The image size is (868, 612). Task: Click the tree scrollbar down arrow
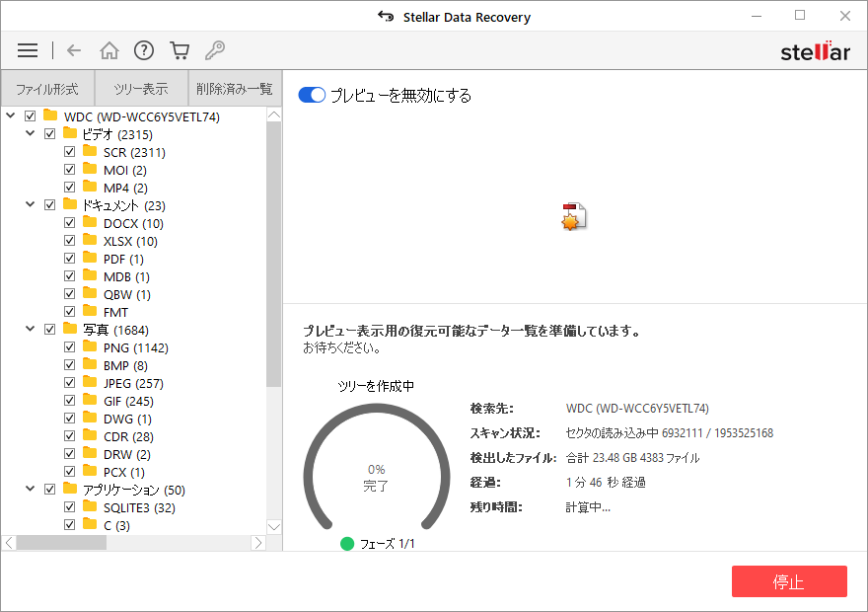click(x=274, y=527)
